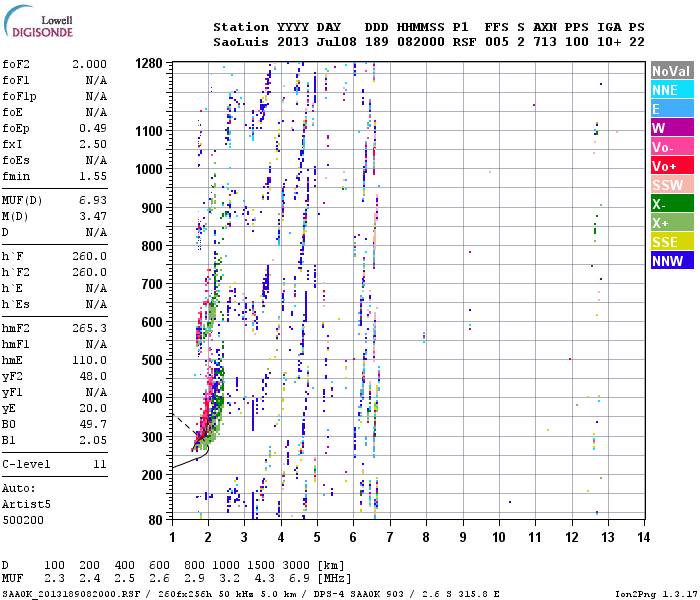This screenshot has width=700, height=600.
Task: Click the 80 km height axis label
Action: tap(155, 520)
